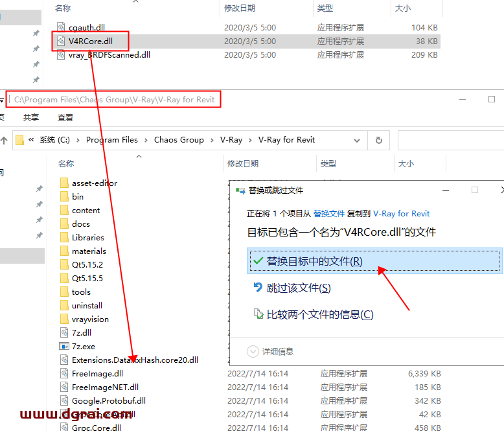
Task: Open the Share ribbon tab
Action: pyautogui.click(x=31, y=117)
